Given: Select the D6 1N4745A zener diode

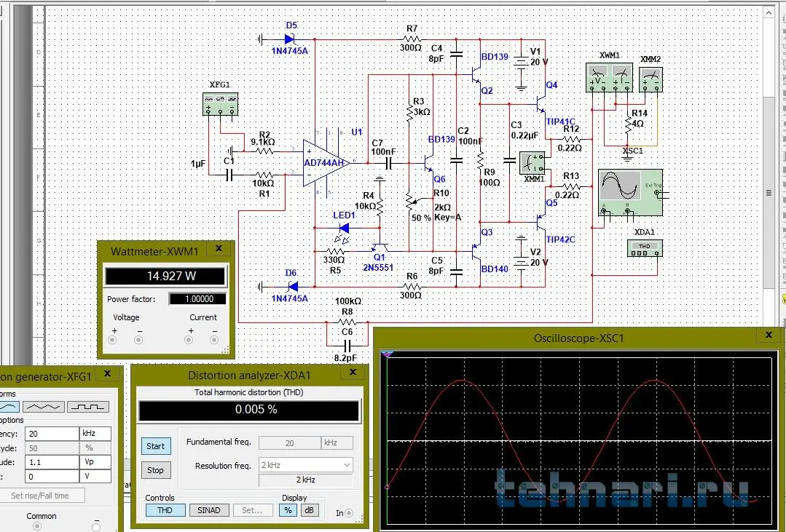Looking at the screenshot, I should tap(293, 287).
